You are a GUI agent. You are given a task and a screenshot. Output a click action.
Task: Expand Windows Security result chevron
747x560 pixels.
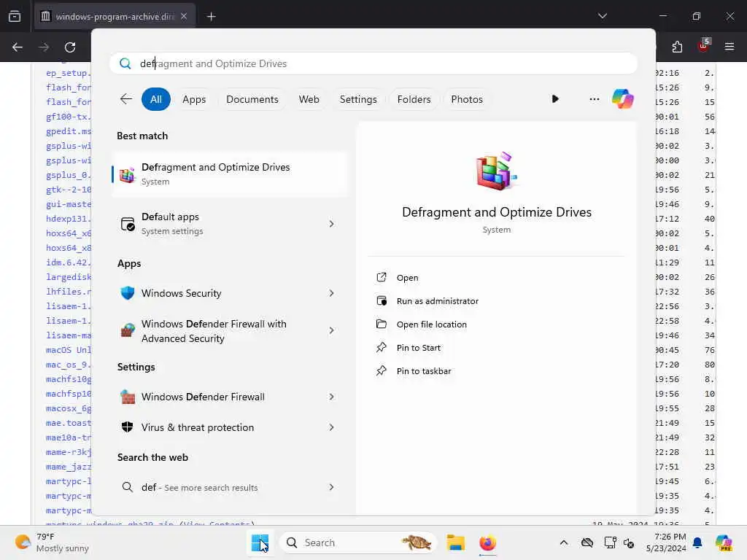click(x=331, y=293)
